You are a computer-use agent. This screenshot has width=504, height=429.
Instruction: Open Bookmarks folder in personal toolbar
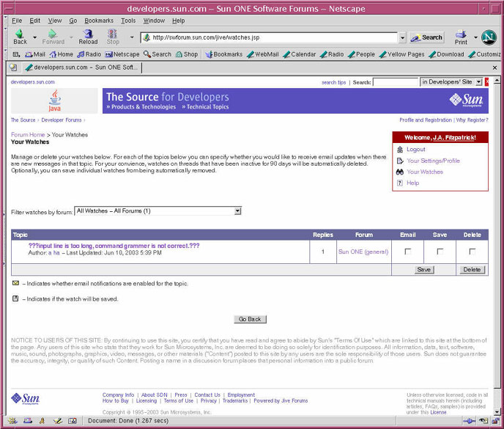click(x=224, y=54)
